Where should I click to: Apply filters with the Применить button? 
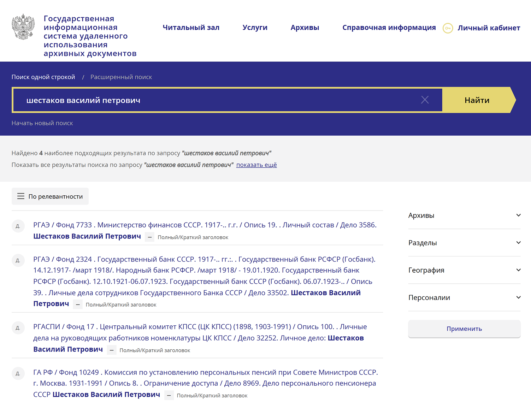(464, 329)
